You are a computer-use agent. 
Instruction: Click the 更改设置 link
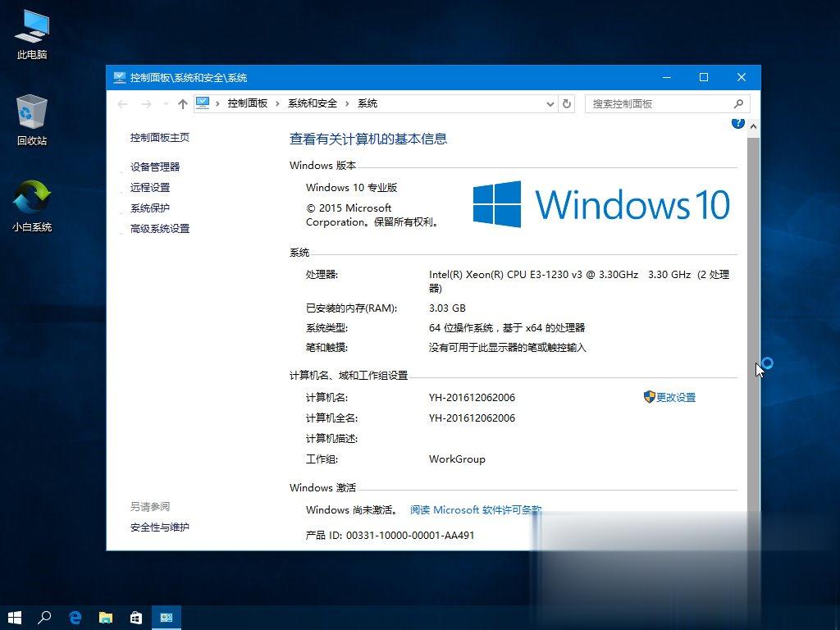pos(677,397)
